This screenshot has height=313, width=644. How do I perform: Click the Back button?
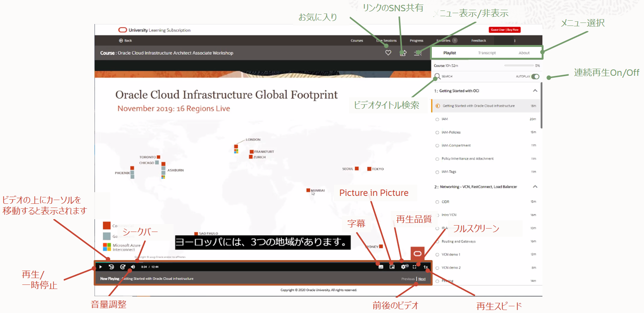click(x=126, y=41)
